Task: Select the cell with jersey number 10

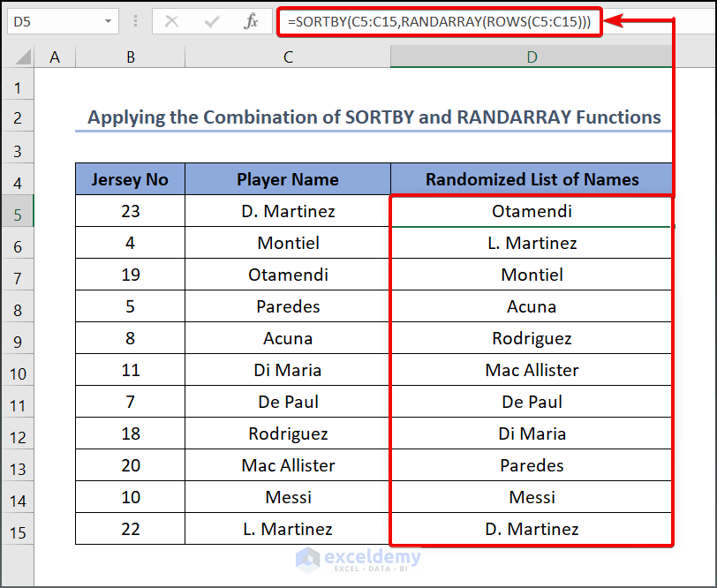Action: coord(131,497)
